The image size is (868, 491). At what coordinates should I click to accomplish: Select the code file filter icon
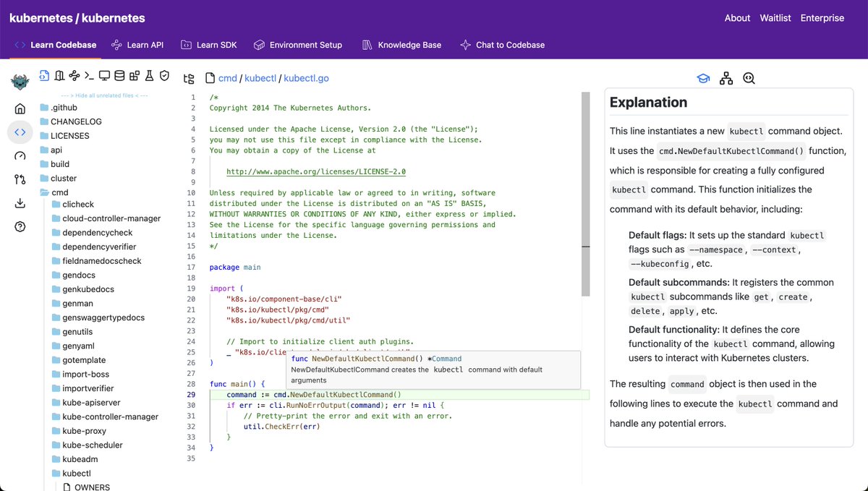pyautogui.click(x=45, y=75)
